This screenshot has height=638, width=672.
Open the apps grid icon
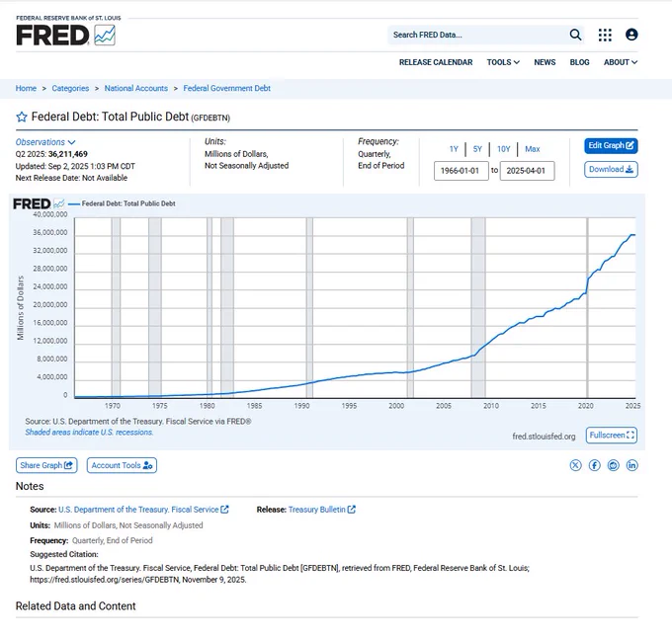click(x=605, y=35)
